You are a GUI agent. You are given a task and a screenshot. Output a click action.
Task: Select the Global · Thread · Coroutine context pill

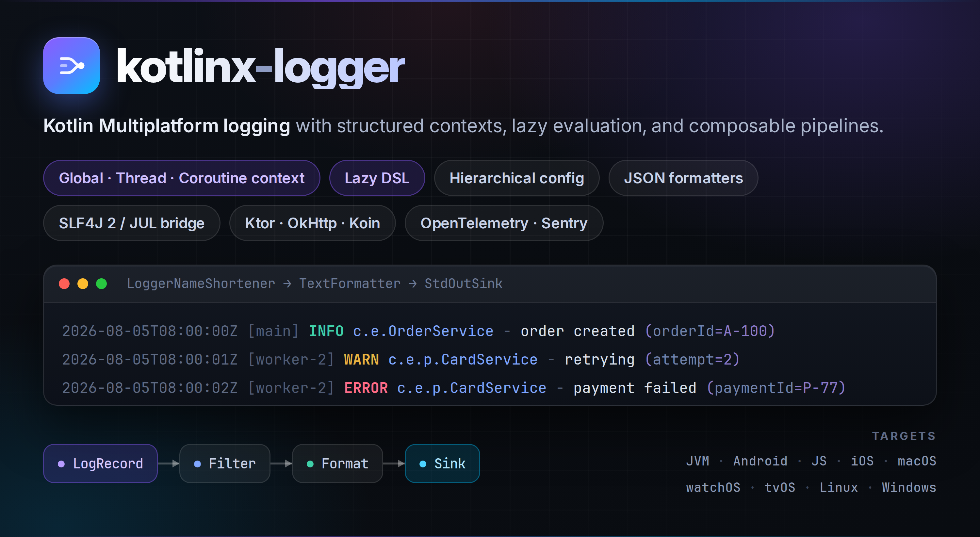pyautogui.click(x=182, y=178)
